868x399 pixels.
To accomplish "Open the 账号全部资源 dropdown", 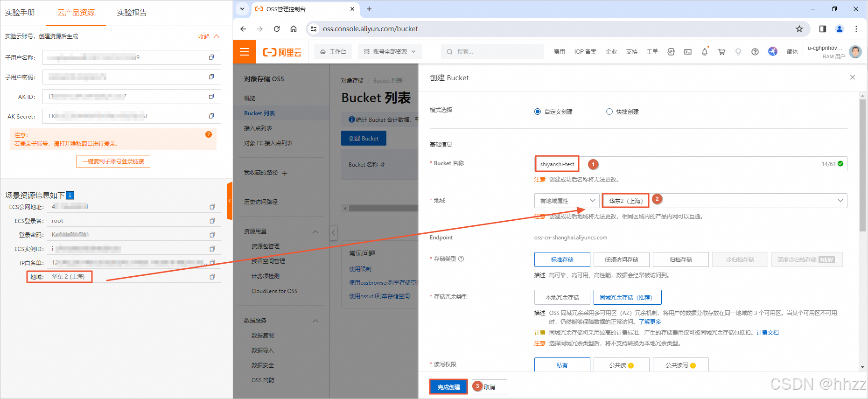I will (x=390, y=52).
